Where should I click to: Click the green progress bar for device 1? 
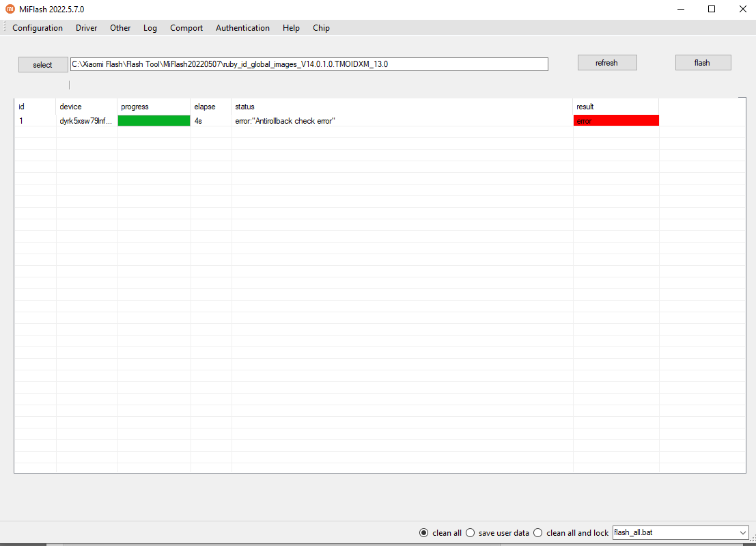pyautogui.click(x=154, y=121)
